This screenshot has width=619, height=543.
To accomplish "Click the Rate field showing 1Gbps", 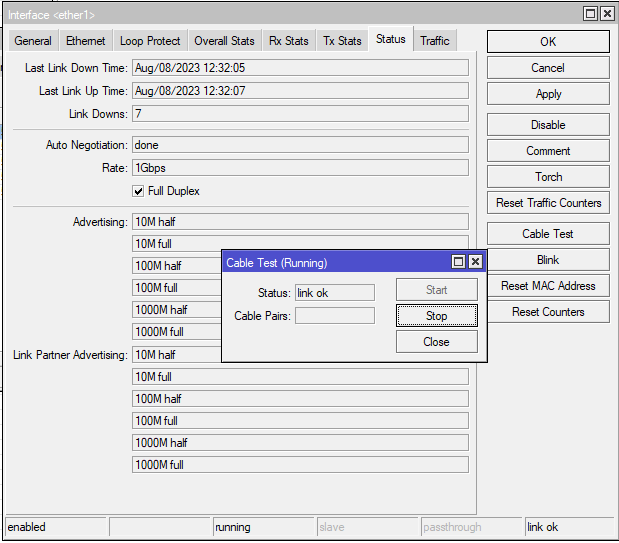I will [x=300, y=168].
